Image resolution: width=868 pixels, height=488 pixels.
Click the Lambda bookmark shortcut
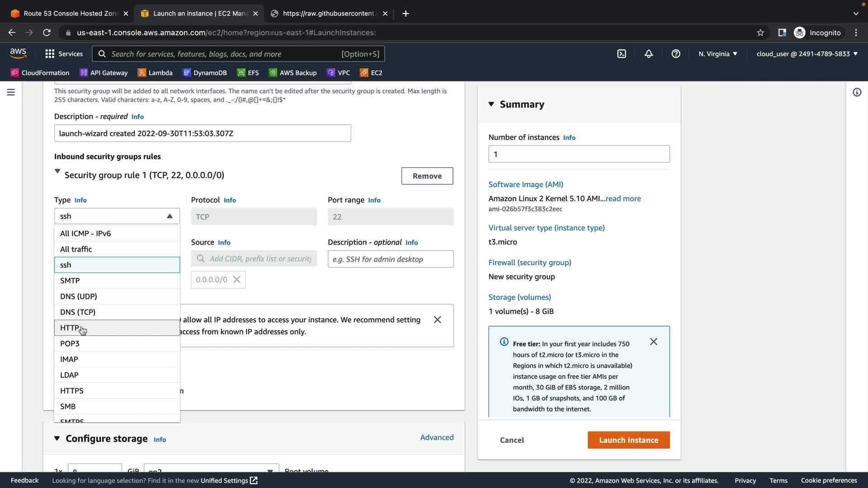pyautogui.click(x=155, y=73)
